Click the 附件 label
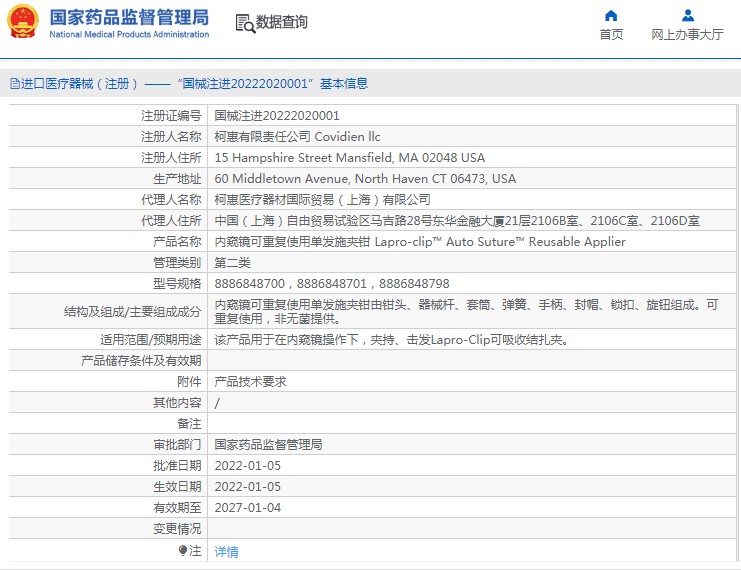Screen dimensions: 741x572 tap(189, 381)
